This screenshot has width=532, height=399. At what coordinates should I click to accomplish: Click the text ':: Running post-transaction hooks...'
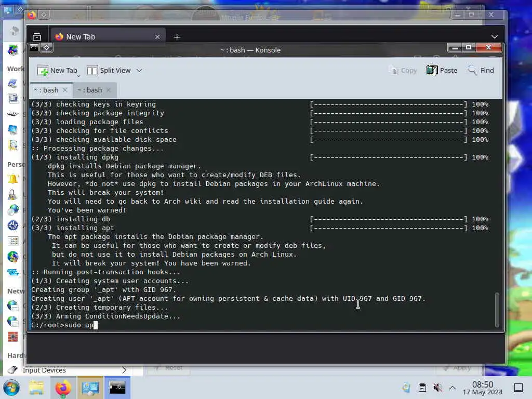106,272
